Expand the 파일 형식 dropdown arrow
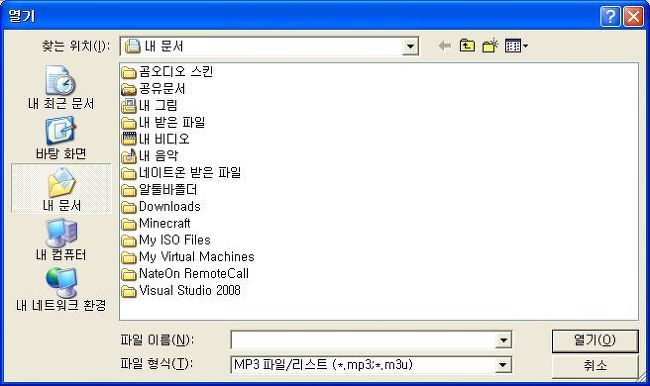The width and height of the screenshot is (650, 386). click(x=503, y=365)
